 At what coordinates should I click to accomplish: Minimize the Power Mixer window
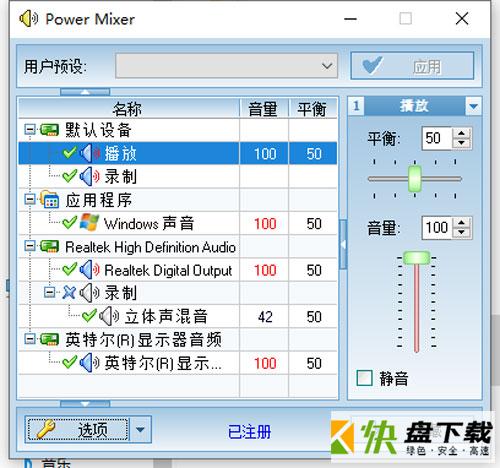coord(350,19)
